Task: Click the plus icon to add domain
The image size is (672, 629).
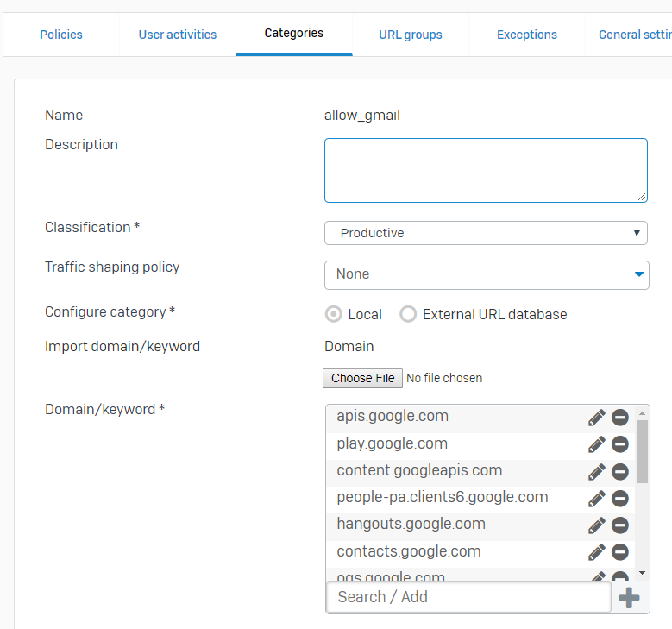Action: tap(630, 597)
